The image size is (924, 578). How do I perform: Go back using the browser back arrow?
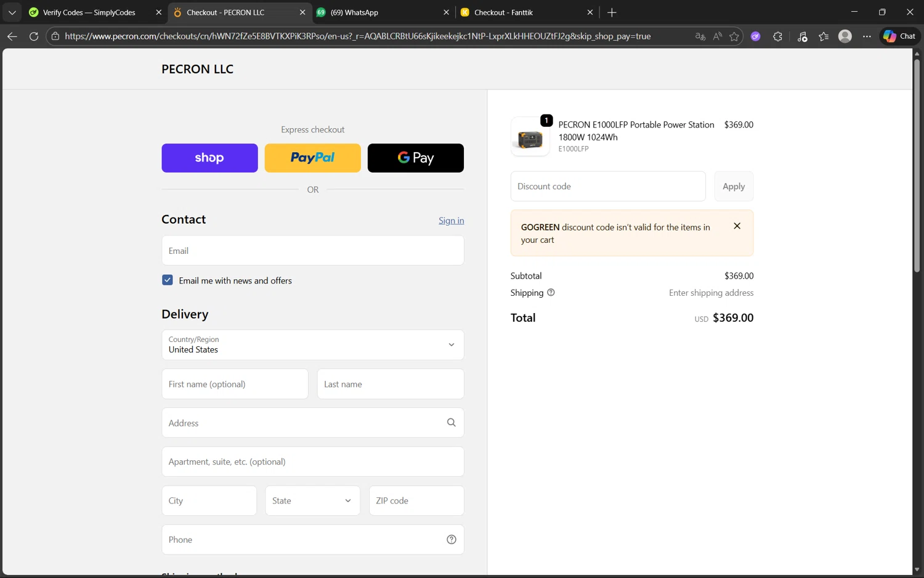tap(12, 36)
